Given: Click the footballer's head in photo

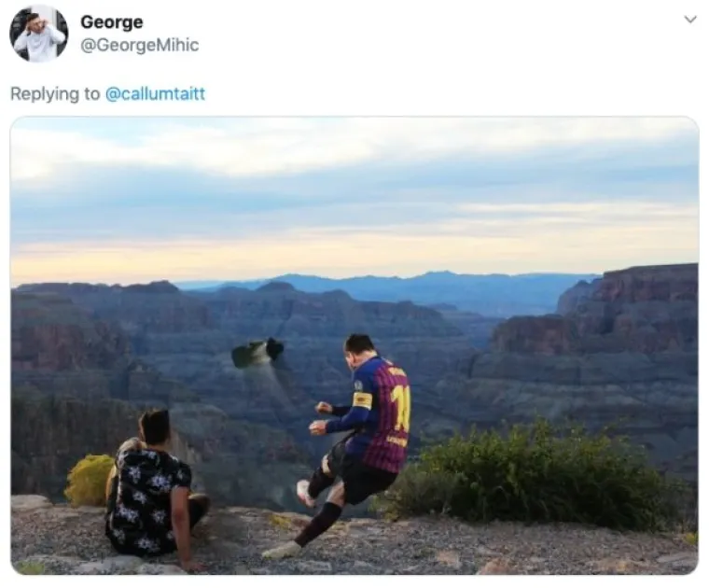Looking at the screenshot, I should tap(360, 348).
